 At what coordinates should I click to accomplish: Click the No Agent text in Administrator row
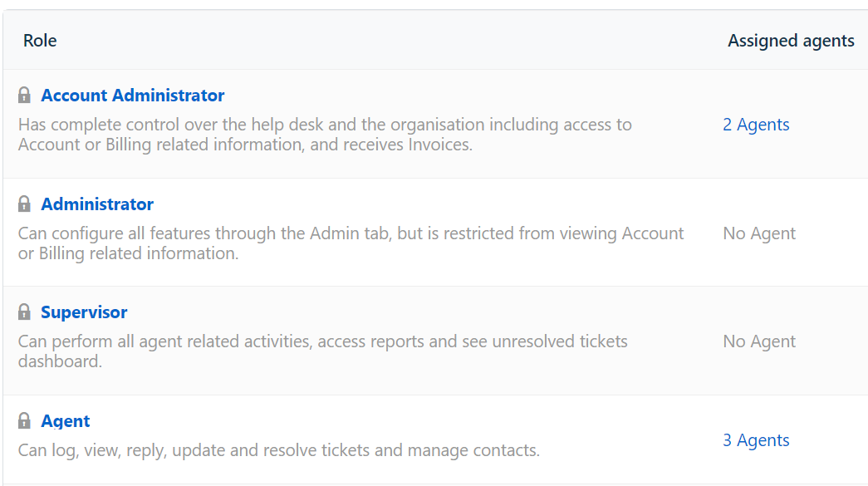[x=759, y=233]
